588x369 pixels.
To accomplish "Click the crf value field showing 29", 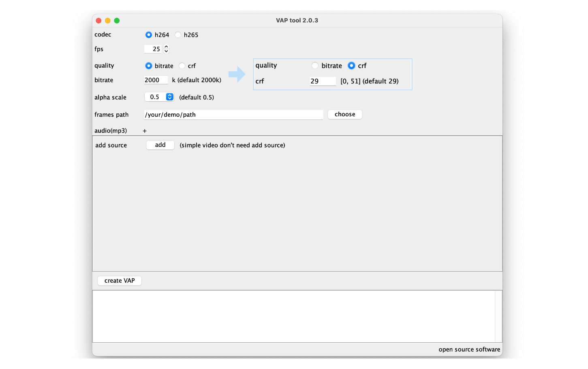I will [x=323, y=81].
